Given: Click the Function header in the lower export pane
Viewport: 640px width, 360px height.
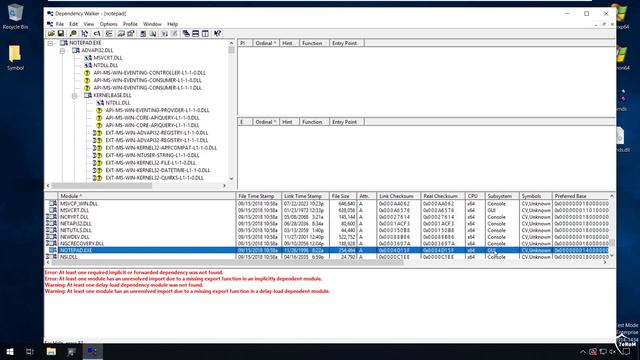Looking at the screenshot, I should click(x=314, y=122).
